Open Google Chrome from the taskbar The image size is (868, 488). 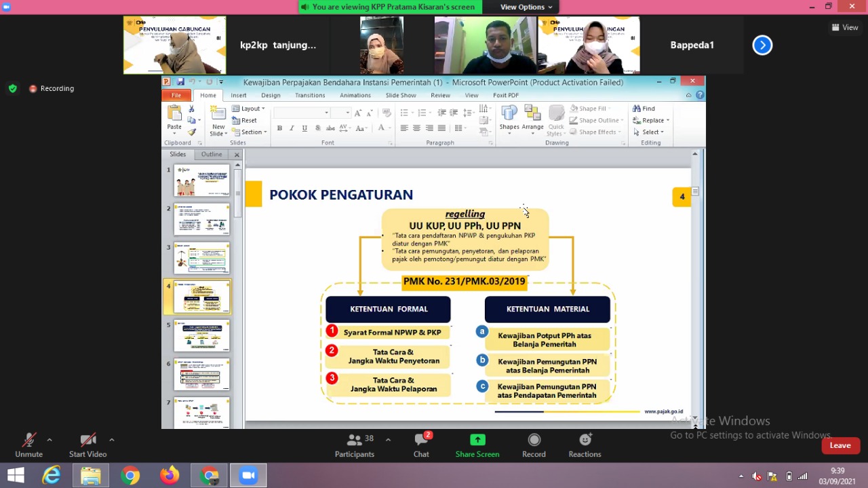(130, 476)
